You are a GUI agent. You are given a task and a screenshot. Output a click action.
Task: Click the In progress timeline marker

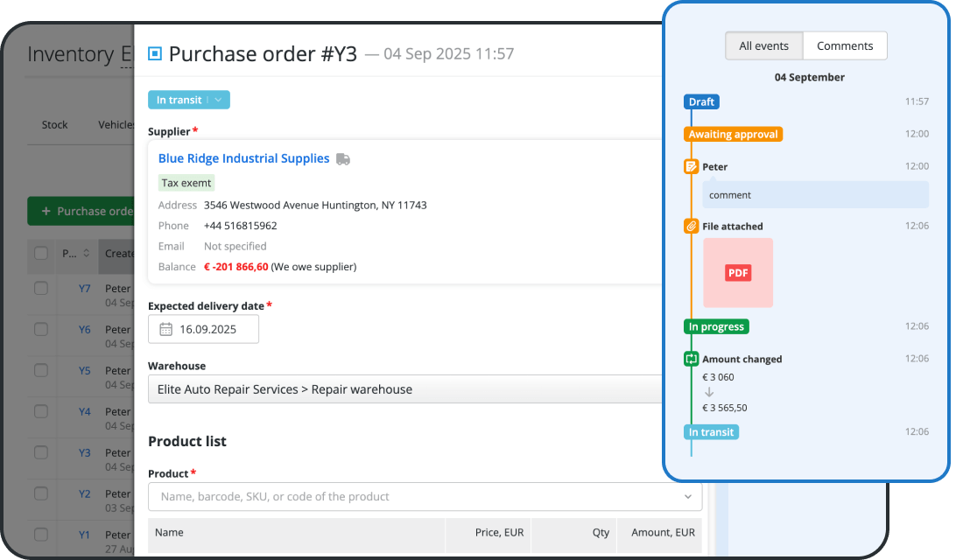[716, 326]
